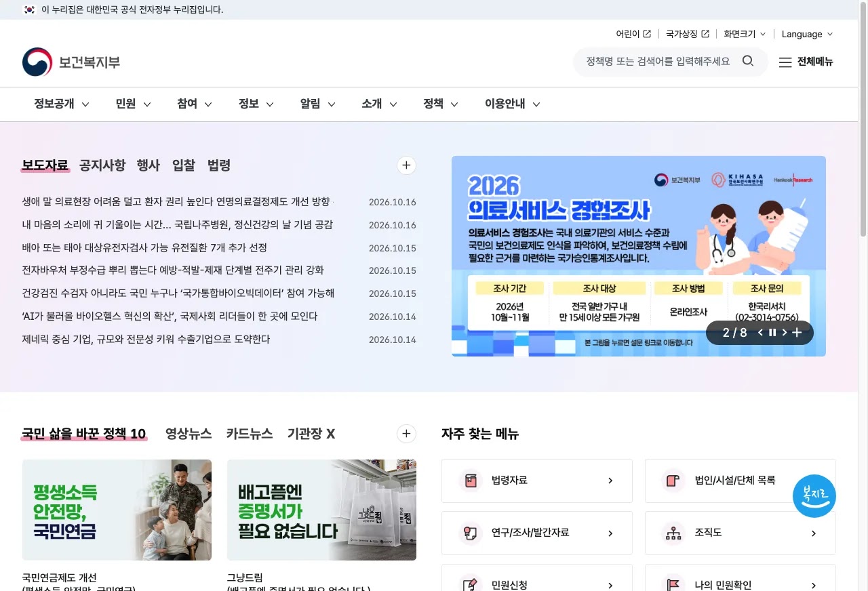Click the arrow on 법령자료 card
Viewport: 868px width, 591px height.
(x=610, y=481)
